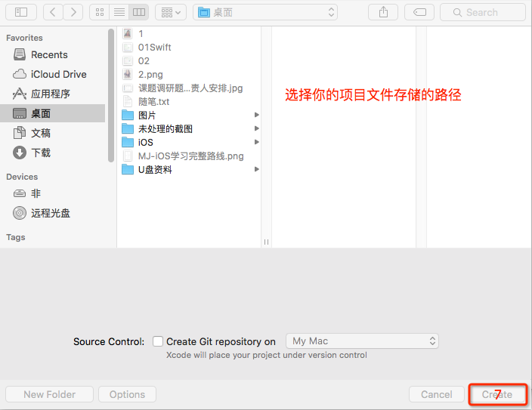Click the 文稿 documents icon
This screenshot has height=410, width=532.
click(x=20, y=133)
